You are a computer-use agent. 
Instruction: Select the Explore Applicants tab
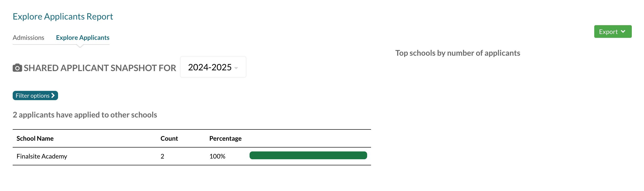coord(82,38)
